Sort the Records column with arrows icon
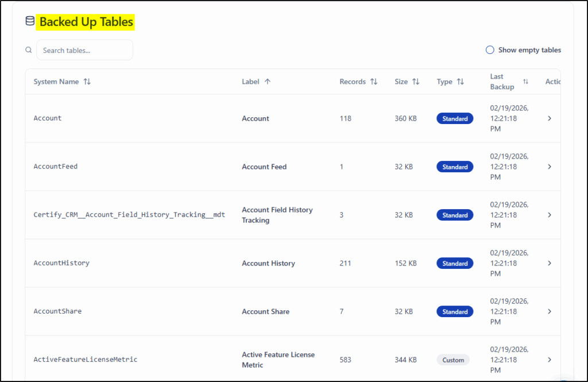 pos(374,82)
